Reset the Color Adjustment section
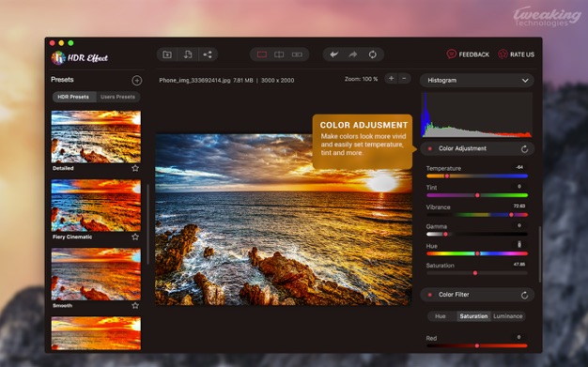588x367 pixels. point(525,149)
